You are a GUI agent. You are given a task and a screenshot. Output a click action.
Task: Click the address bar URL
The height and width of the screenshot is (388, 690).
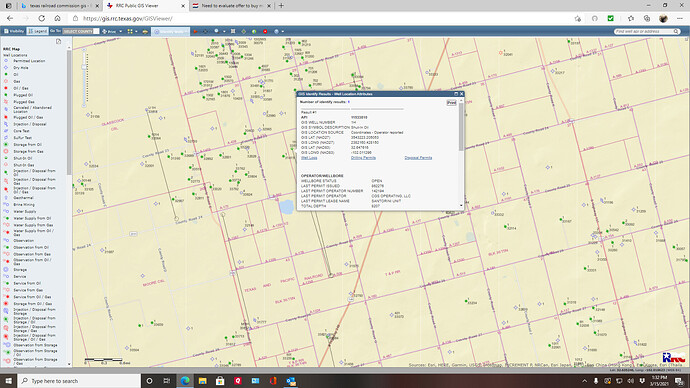pos(128,18)
